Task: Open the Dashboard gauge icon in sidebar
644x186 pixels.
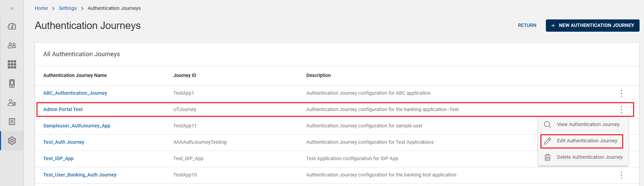Action: [12, 27]
